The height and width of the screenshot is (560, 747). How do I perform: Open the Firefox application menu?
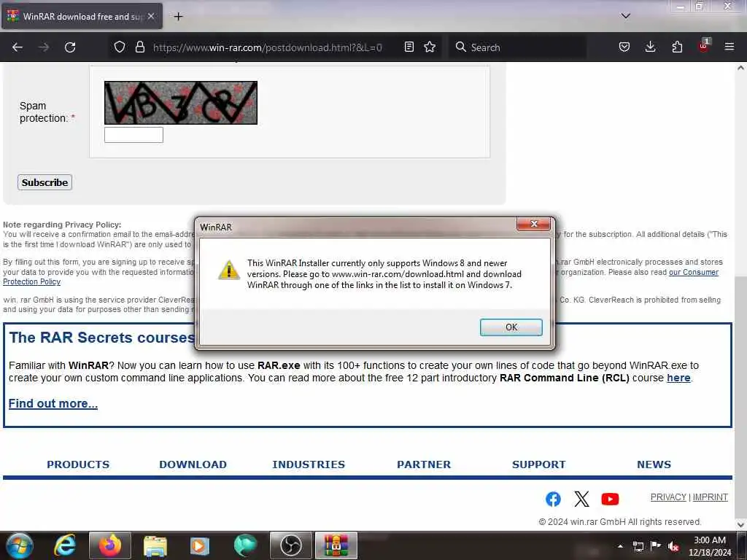click(729, 47)
